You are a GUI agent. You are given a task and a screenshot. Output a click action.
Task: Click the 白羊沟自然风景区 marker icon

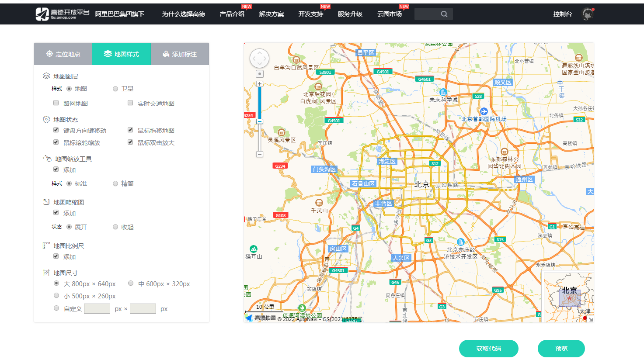pos(296,60)
